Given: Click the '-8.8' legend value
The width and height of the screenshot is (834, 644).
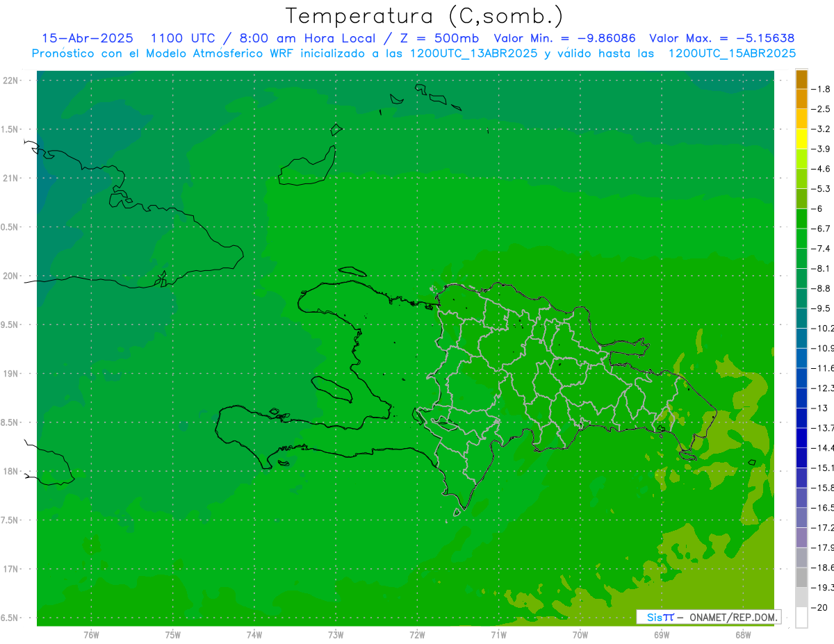Looking at the screenshot, I should coord(821,288).
